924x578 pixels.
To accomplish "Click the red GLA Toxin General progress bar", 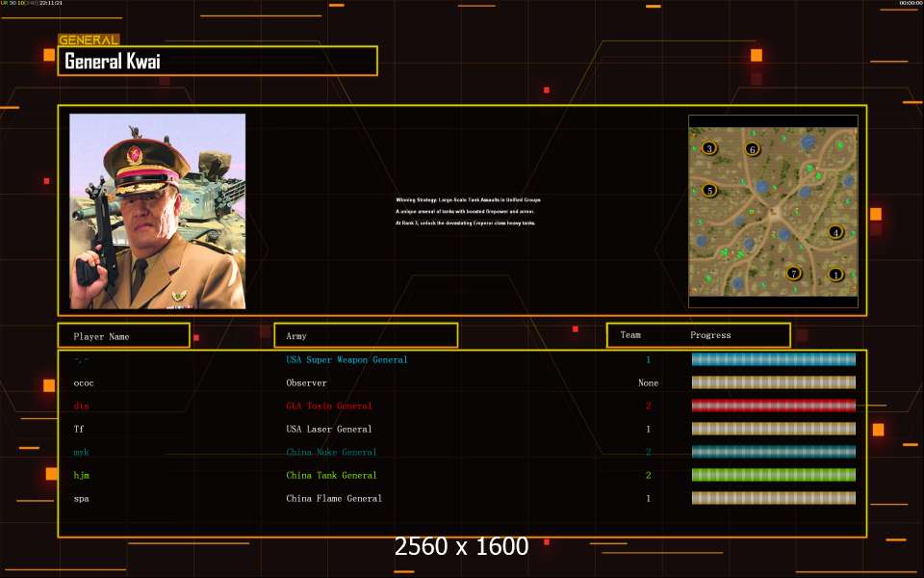I will (x=774, y=406).
